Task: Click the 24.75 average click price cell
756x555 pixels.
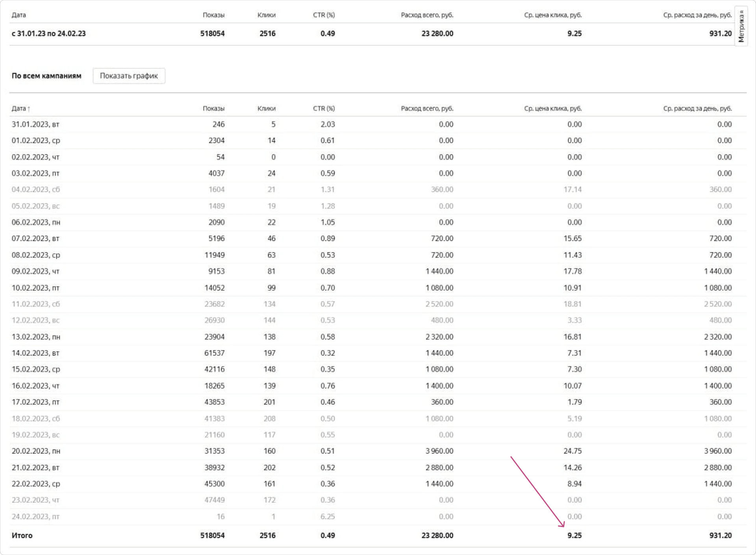Action: click(x=572, y=451)
